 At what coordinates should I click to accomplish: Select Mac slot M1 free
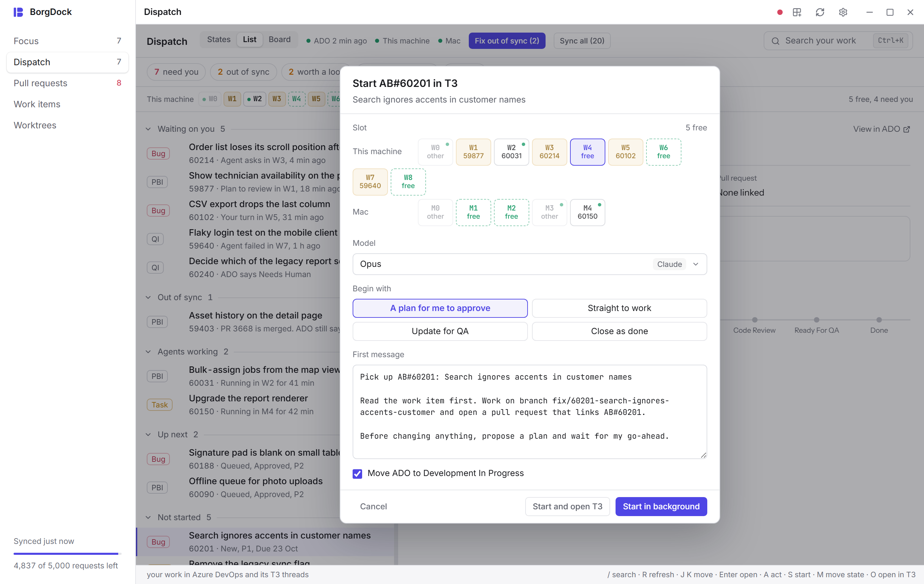[473, 213]
